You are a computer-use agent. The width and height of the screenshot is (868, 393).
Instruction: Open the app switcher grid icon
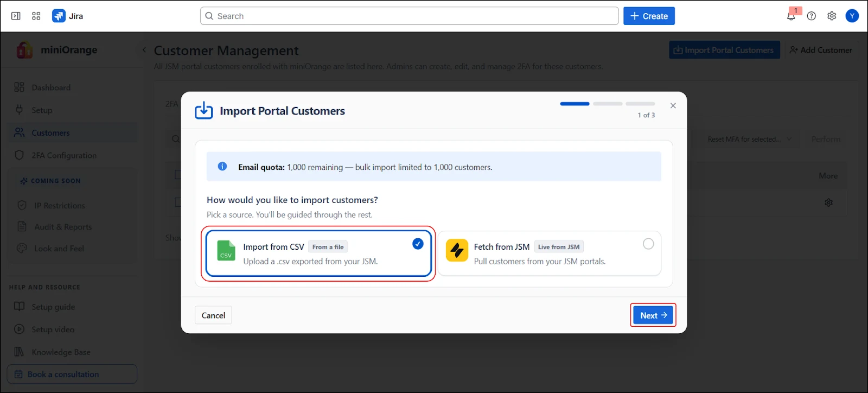pyautogui.click(x=36, y=16)
